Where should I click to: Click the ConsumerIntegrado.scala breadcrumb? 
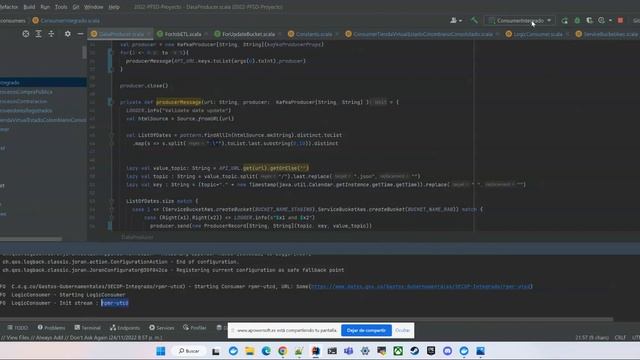[66, 20]
